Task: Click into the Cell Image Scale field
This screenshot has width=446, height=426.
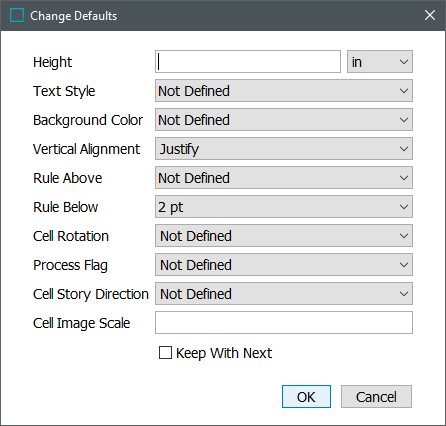Action: [284, 323]
